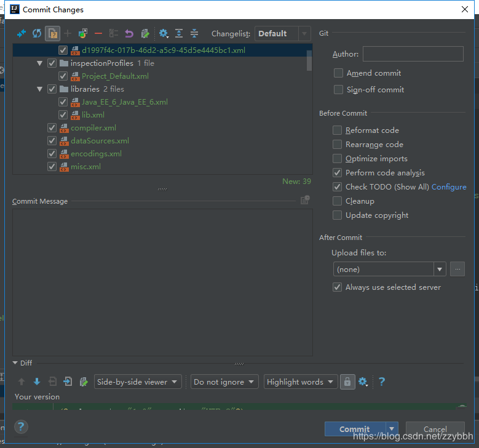Select Java_EE_6_Java_EE_6.xml in libraries
Screen dimensions: 479x448
click(x=125, y=102)
